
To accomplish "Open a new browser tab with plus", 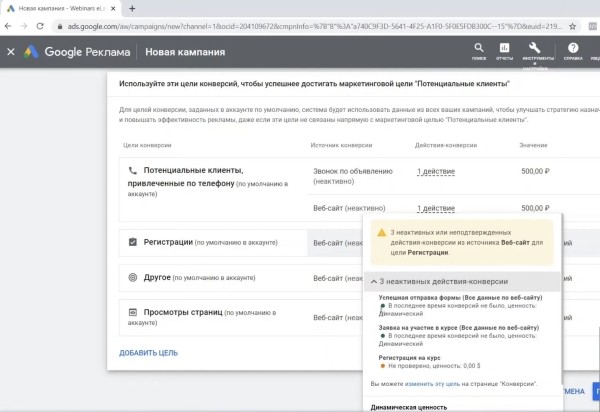I will [132, 7].
